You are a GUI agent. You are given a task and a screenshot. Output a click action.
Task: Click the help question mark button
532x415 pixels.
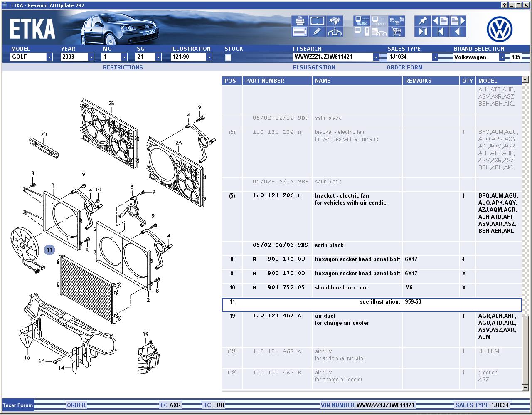(505, 5)
